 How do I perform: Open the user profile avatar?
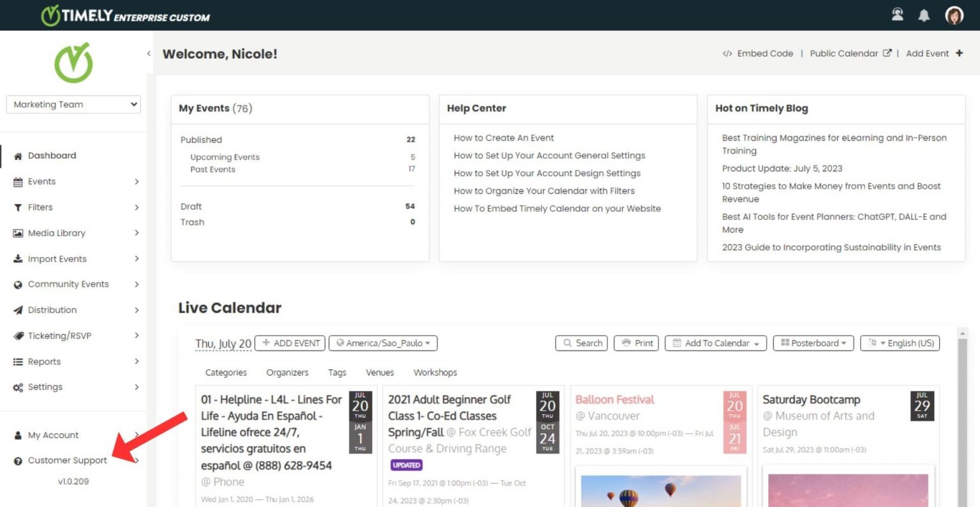(x=954, y=15)
